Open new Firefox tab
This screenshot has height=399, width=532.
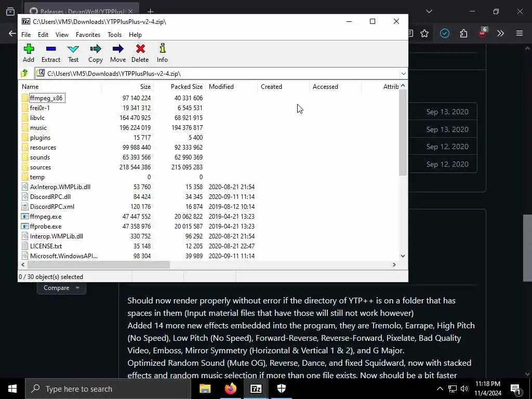click(150, 11)
